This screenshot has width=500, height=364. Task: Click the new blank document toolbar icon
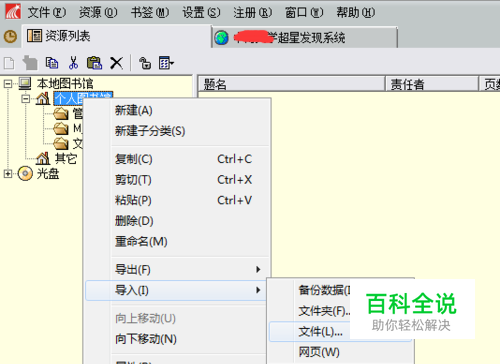9,63
